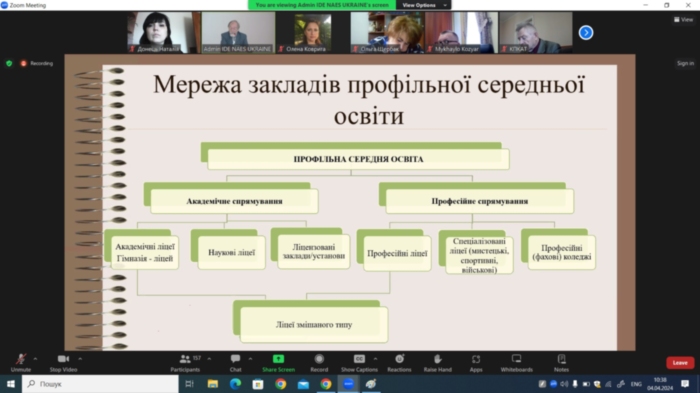Click the Sign in link
700x393 pixels.
point(685,63)
